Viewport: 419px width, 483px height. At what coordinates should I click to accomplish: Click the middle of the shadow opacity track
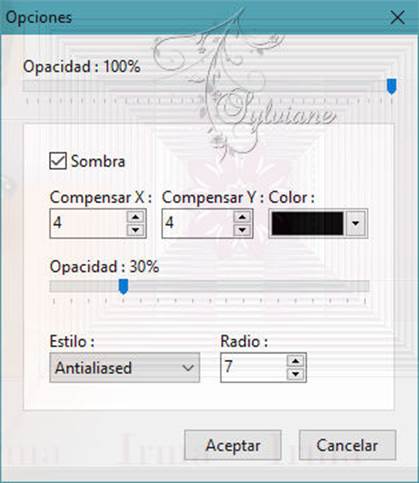(209, 286)
